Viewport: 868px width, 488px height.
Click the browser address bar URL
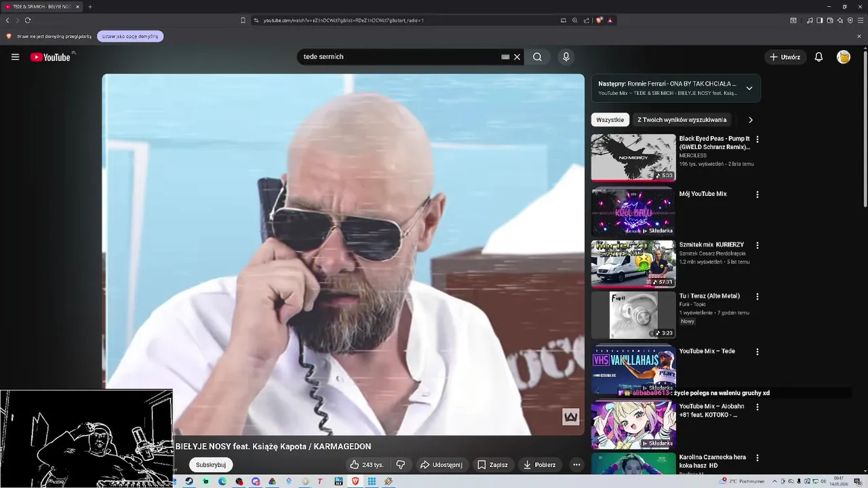point(344,20)
